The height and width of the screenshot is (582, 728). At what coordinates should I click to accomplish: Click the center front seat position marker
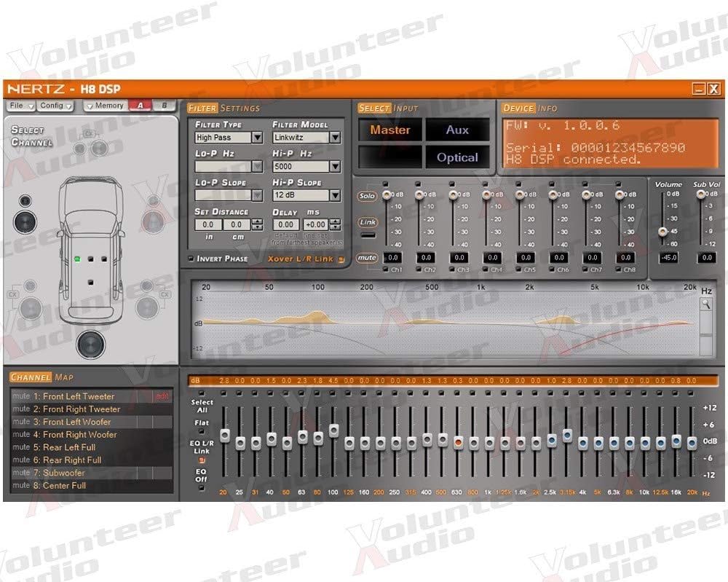tap(90, 259)
